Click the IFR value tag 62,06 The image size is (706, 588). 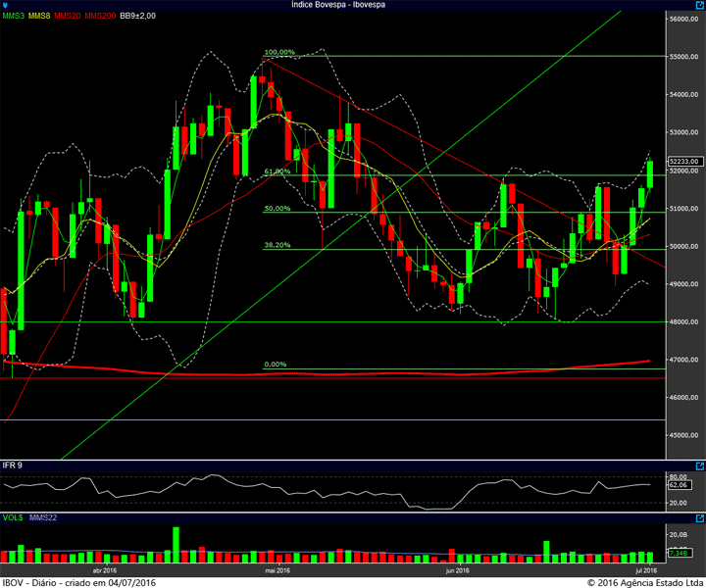[679, 485]
